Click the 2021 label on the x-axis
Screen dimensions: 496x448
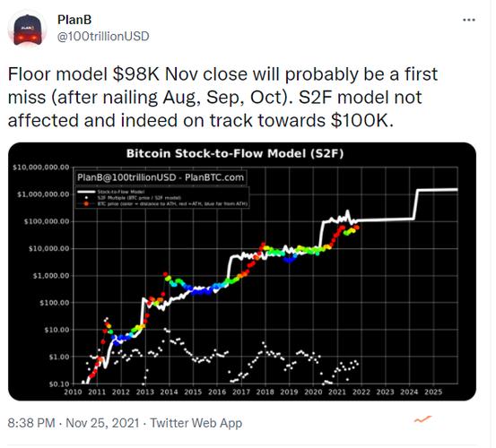pos(337,392)
